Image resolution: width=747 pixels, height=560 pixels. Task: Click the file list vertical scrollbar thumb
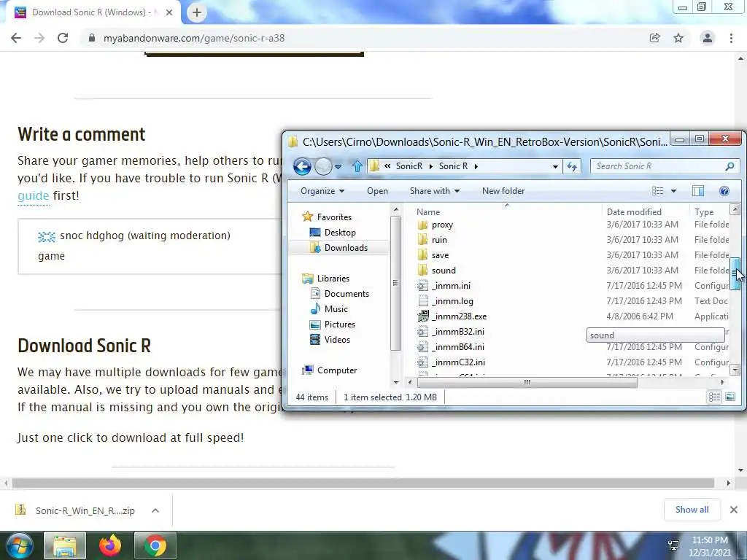(x=735, y=273)
